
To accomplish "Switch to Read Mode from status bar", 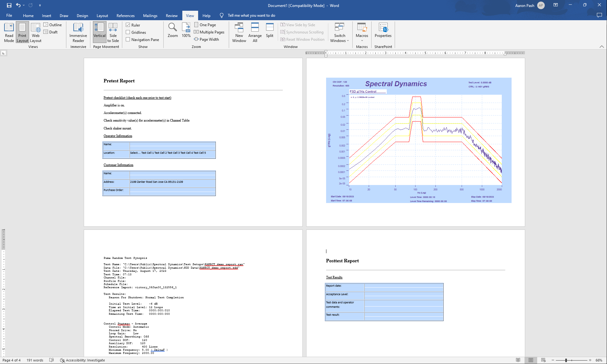I will click(518, 360).
